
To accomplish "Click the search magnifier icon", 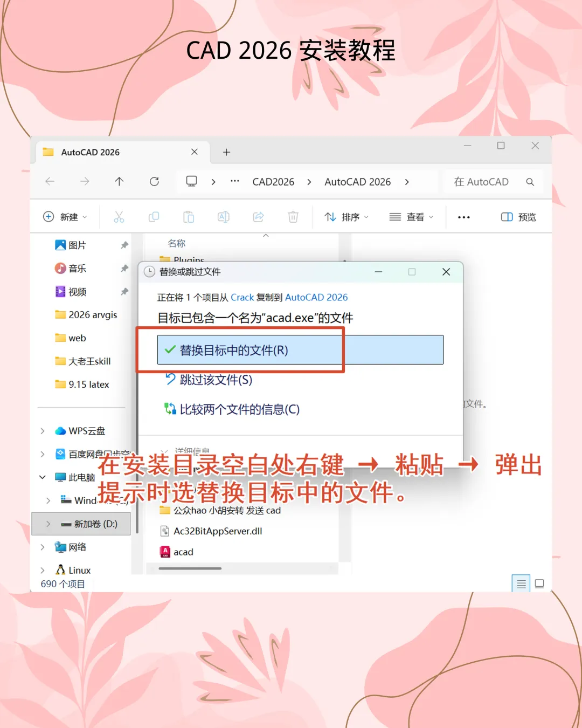I will 530,182.
